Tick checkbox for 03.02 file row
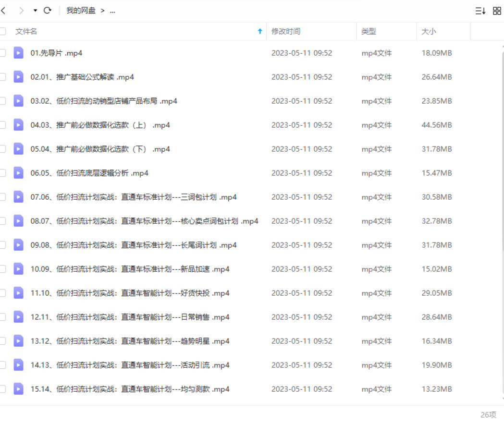The height and width of the screenshot is (423, 504). pyautogui.click(x=2, y=101)
